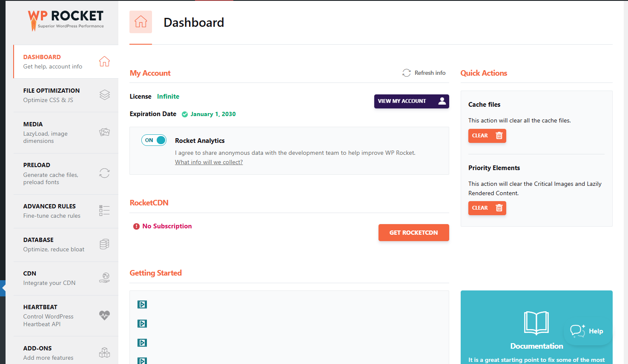Click CLEAR under Priority Elements
The image size is (628, 364).
[x=487, y=208]
